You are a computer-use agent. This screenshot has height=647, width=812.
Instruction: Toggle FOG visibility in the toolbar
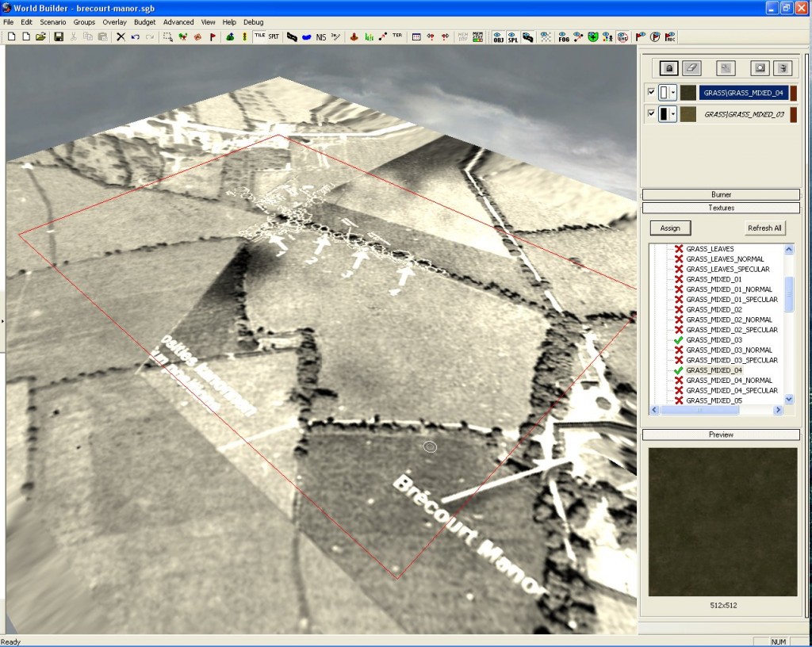[563, 36]
